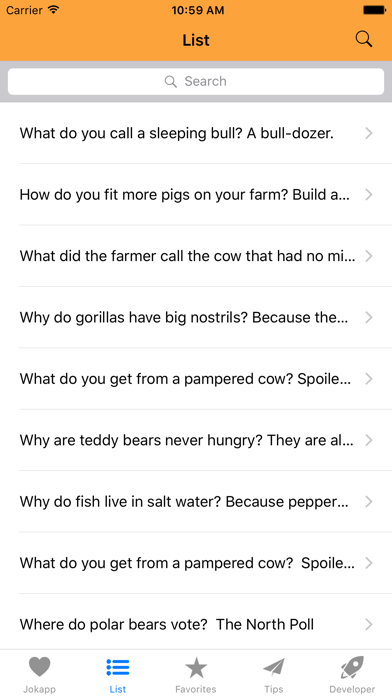Expand the gorillas big nostrils chevron
Image resolution: width=392 pixels, height=696 pixels.
(x=368, y=317)
